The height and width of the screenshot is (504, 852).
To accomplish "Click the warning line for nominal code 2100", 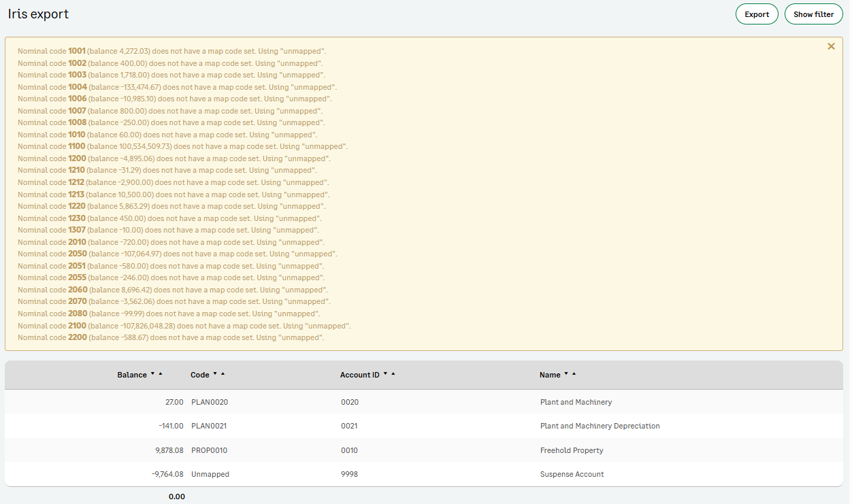I will (x=184, y=326).
